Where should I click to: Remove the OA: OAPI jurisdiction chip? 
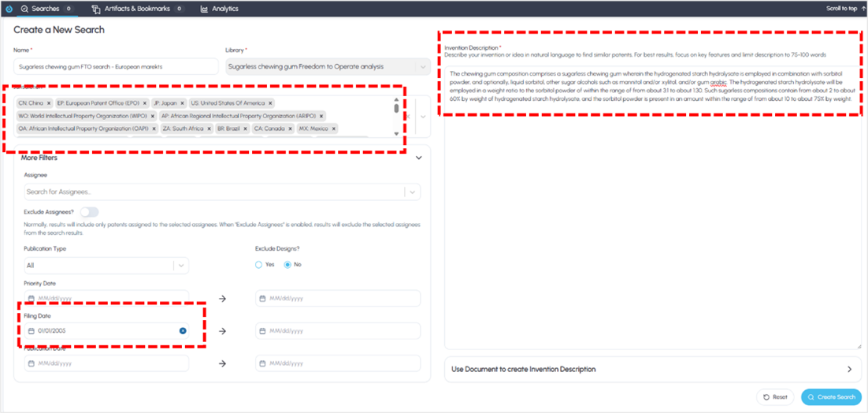tap(154, 128)
